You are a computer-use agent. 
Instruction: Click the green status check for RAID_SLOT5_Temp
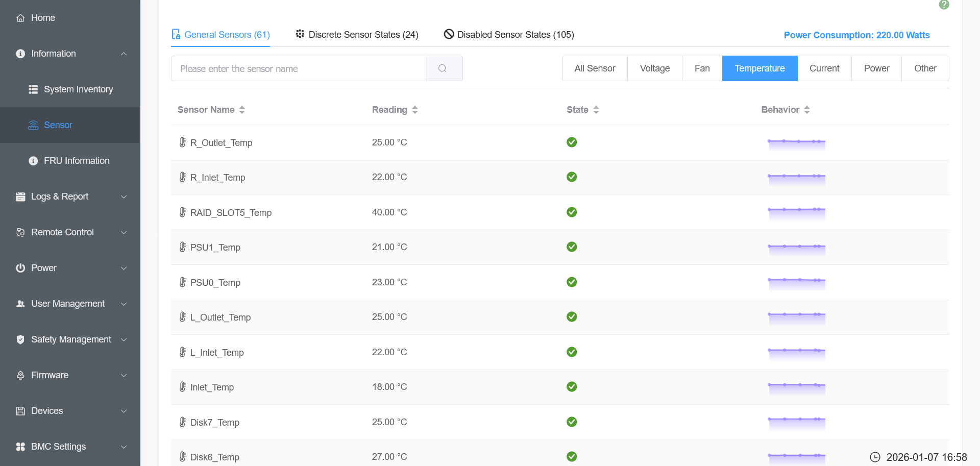pos(572,212)
